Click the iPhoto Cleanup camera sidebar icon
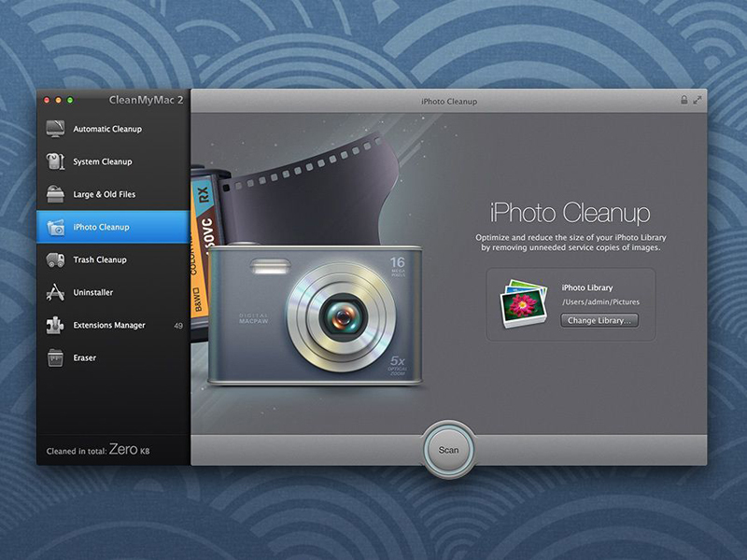The height and width of the screenshot is (560, 747). (x=55, y=227)
